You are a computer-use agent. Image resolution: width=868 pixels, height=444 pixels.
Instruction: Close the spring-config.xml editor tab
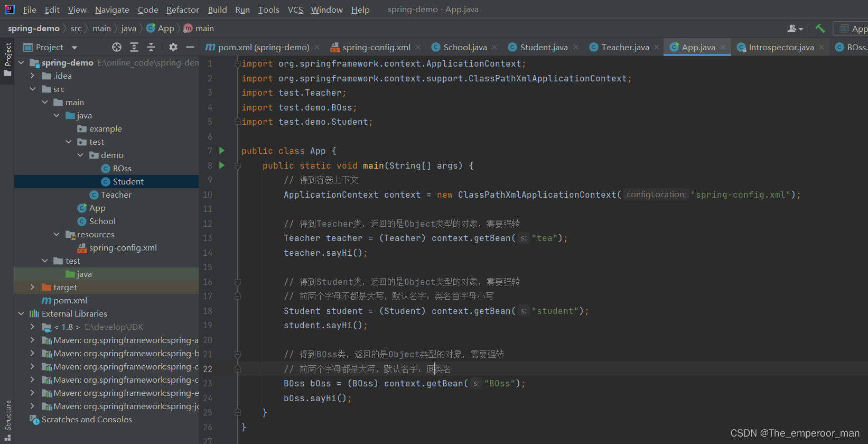point(418,47)
